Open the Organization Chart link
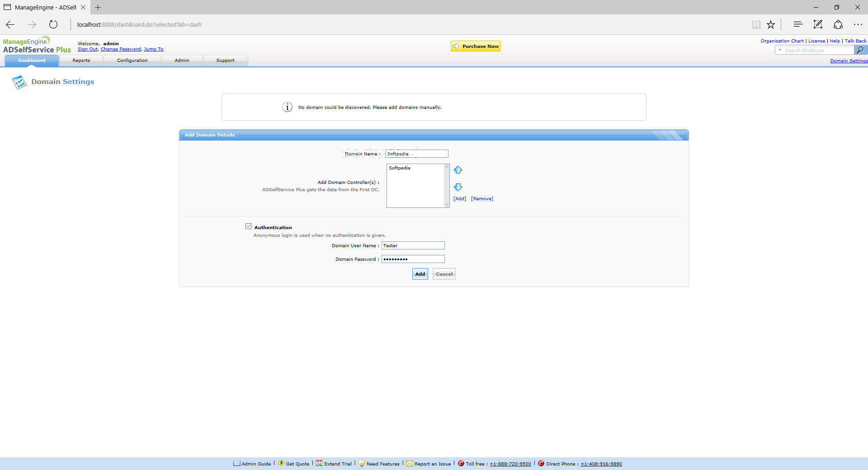This screenshot has width=868, height=470. click(x=782, y=41)
